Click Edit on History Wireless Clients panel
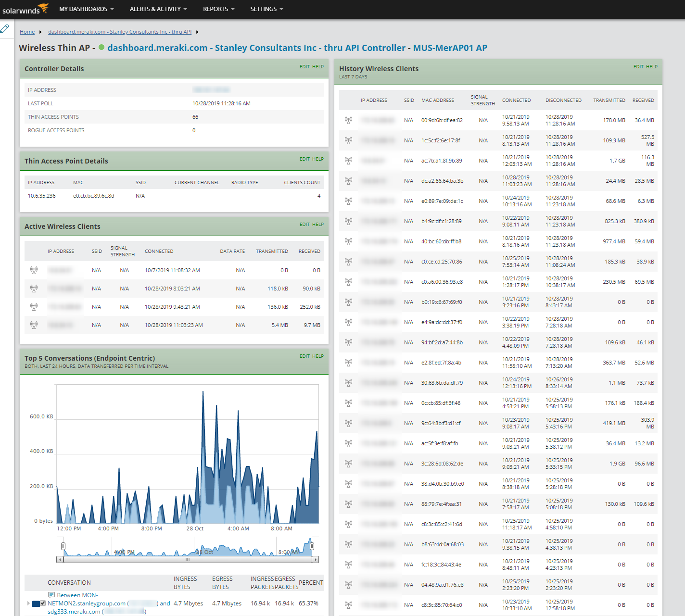This screenshot has height=616, width=685. [x=638, y=67]
